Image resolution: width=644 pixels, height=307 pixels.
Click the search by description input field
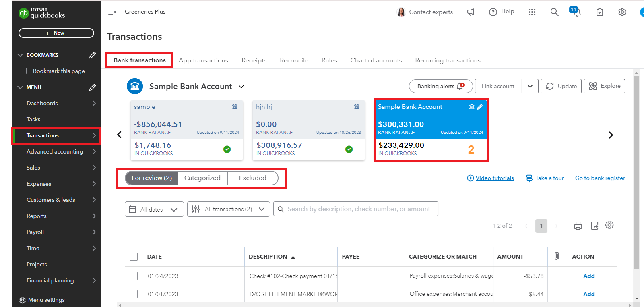tap(356, 209)
